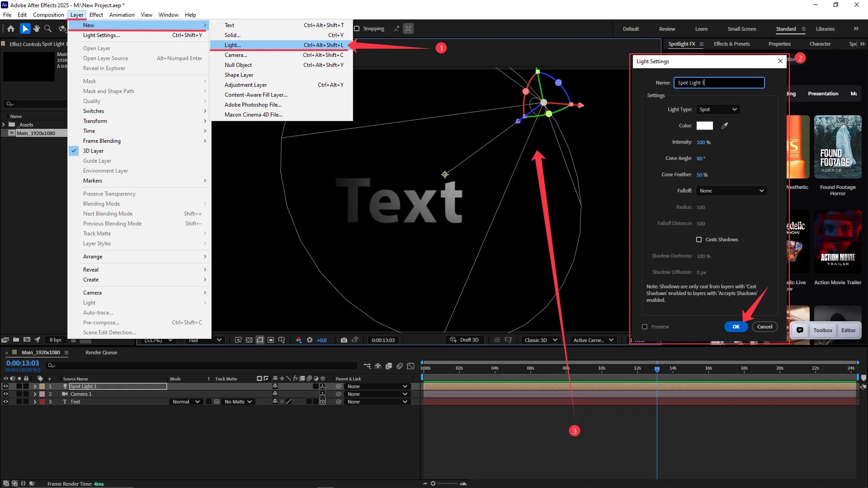Viewport: 868px width, 488px height.
Task: Click the Spotlight FX panel menu icon
Action: pyautogui.click(x=702, y=44)
